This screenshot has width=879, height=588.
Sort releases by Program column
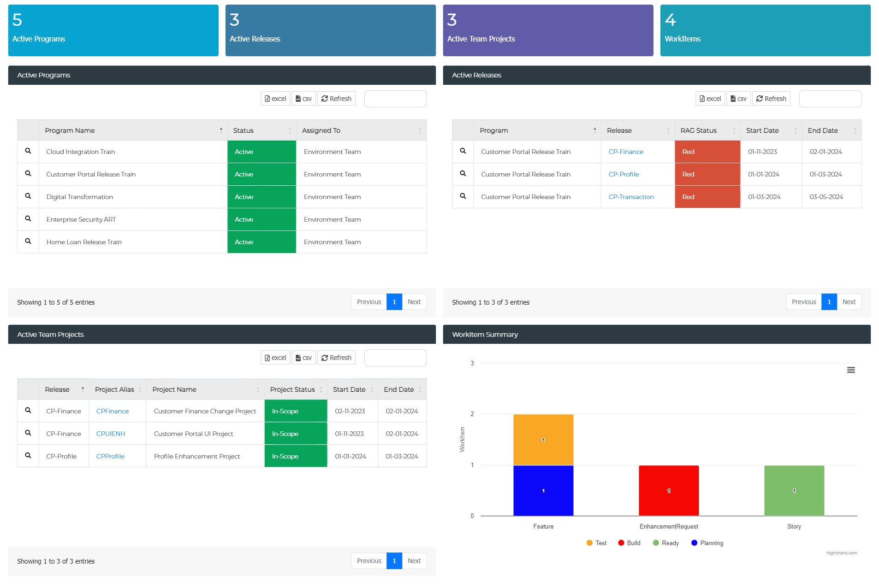[537, 130]
